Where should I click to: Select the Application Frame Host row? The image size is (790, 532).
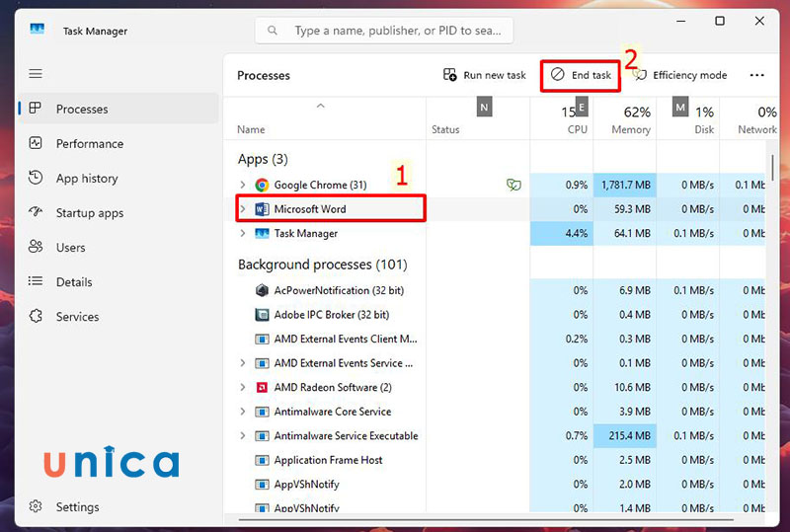pyautogui.click(x=495, y=460)
